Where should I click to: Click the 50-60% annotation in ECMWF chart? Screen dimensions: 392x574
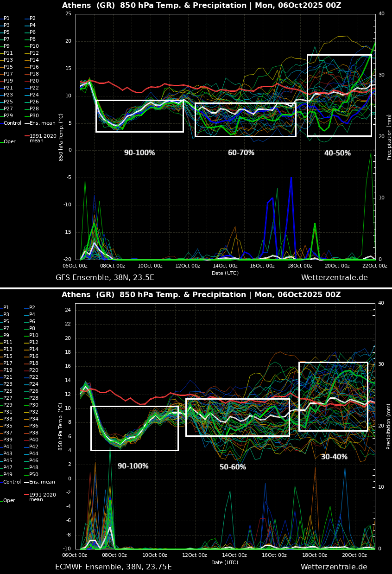point(233,467)
